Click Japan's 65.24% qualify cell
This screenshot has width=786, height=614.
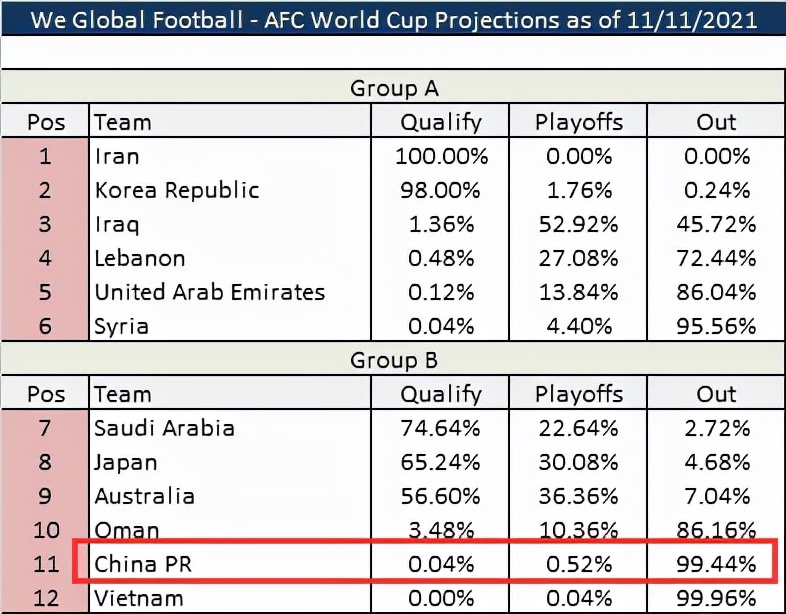440,462
